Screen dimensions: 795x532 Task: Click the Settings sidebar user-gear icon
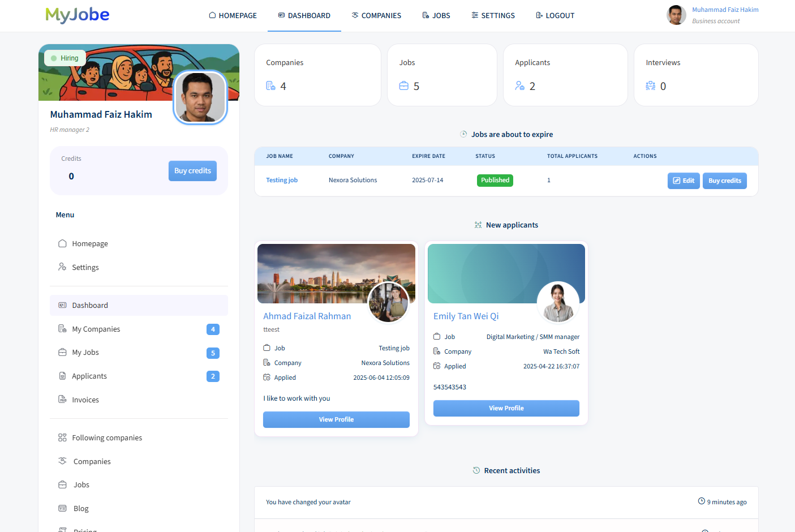coord(62,267)
